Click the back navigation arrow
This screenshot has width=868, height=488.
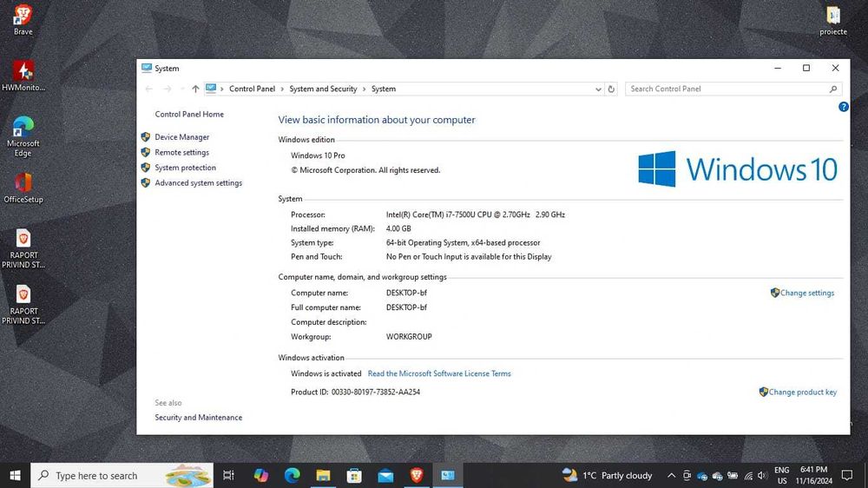pyautogui.click(x=149, y=89)
